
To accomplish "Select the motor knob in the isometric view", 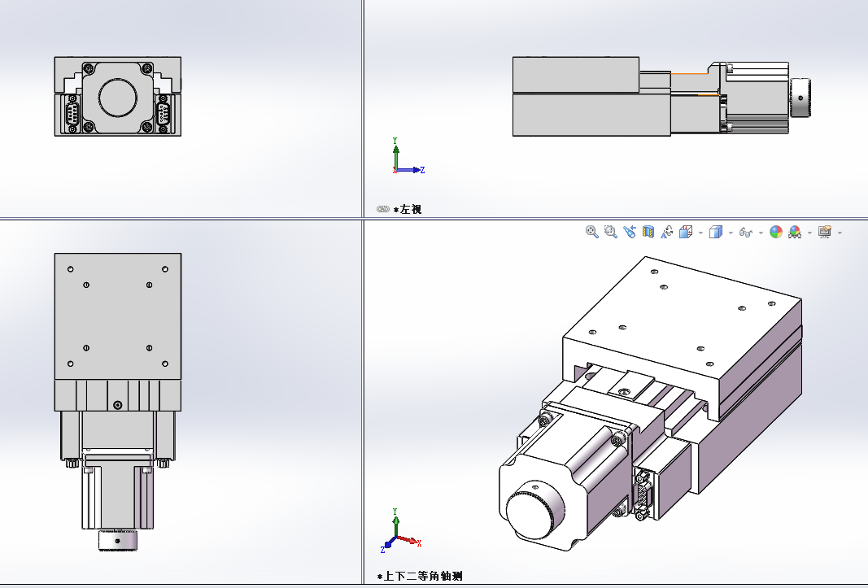I will click(534, 509).
